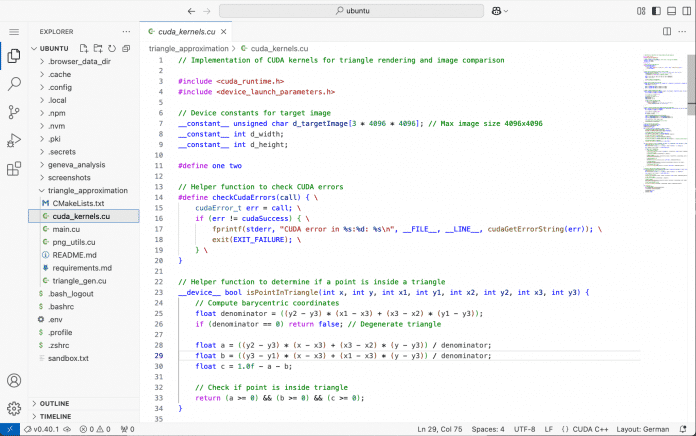Open the Accounts menu icon
Screen dimensions: 696x436
[x=14, y=381]
